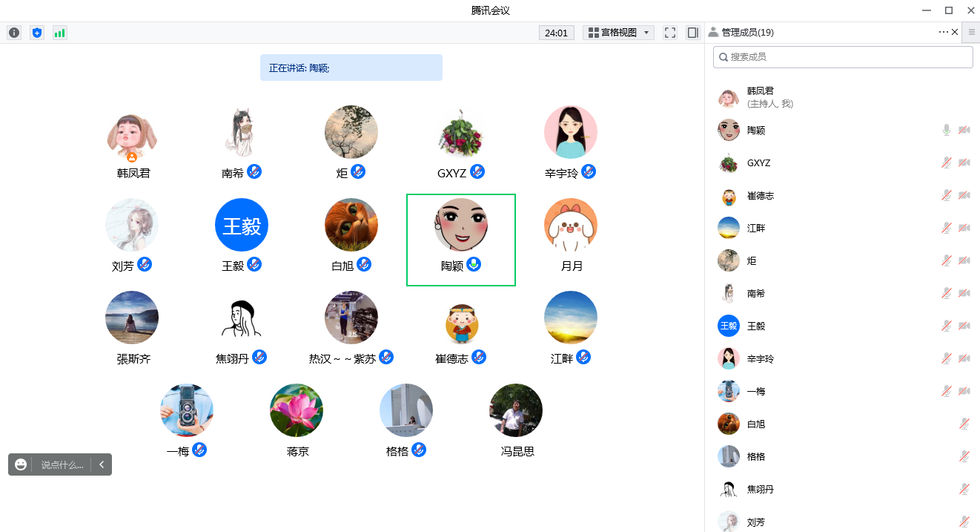This screenshot has width=980, height=532.
Task: Collapse the chat bar with the arrow
Action: click(101, 464)
